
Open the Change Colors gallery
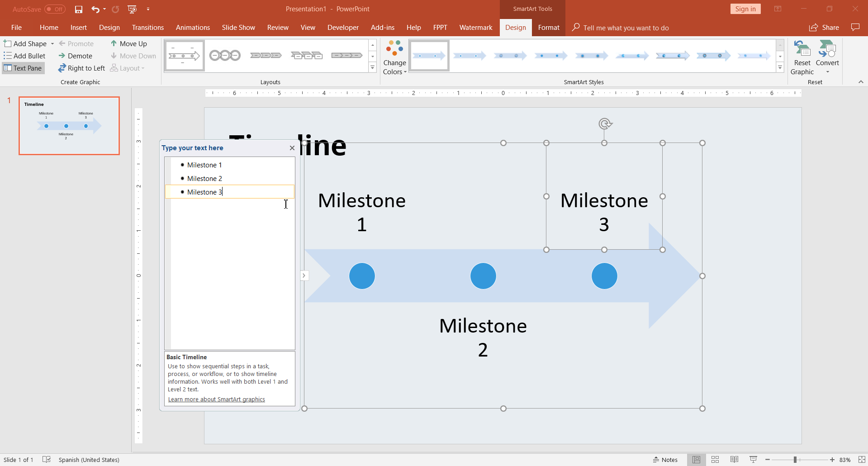(x=394, y=56)
